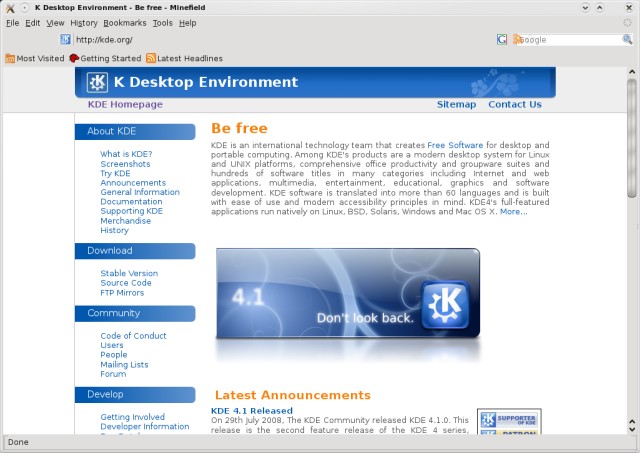
Task: Open the General Information link
Action: click(140, 192)
